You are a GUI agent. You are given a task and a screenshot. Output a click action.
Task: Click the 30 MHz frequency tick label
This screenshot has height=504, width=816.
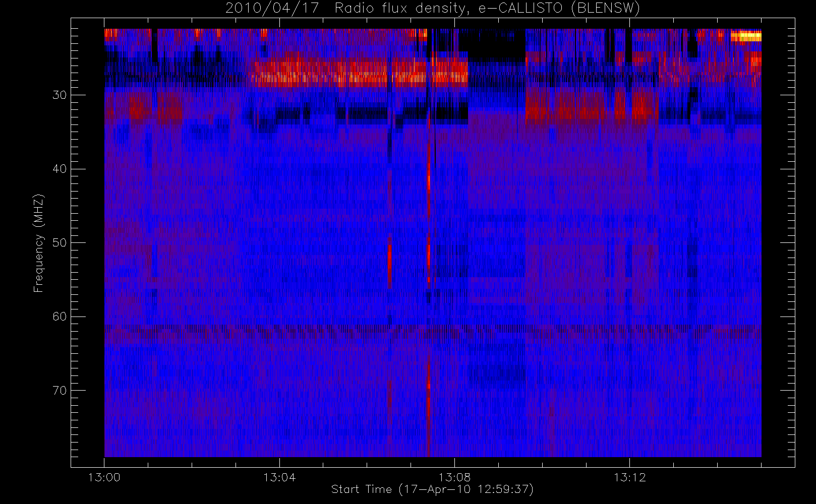(x=60, y=95)
